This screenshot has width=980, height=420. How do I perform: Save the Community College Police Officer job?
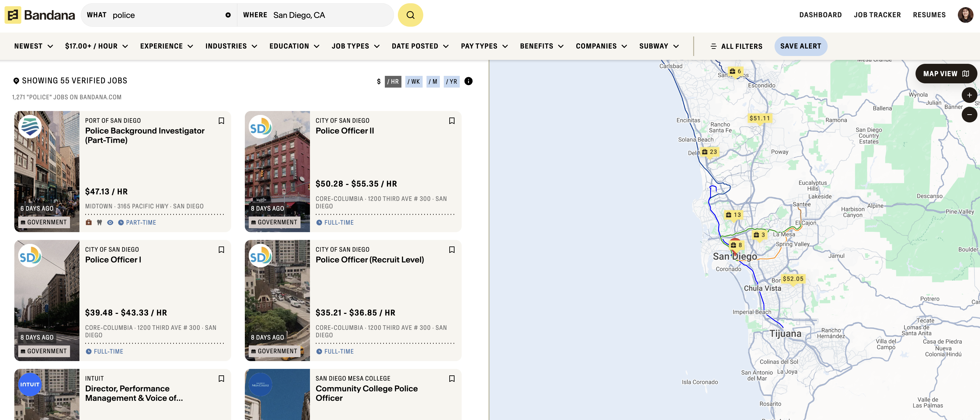coord(452,379)
